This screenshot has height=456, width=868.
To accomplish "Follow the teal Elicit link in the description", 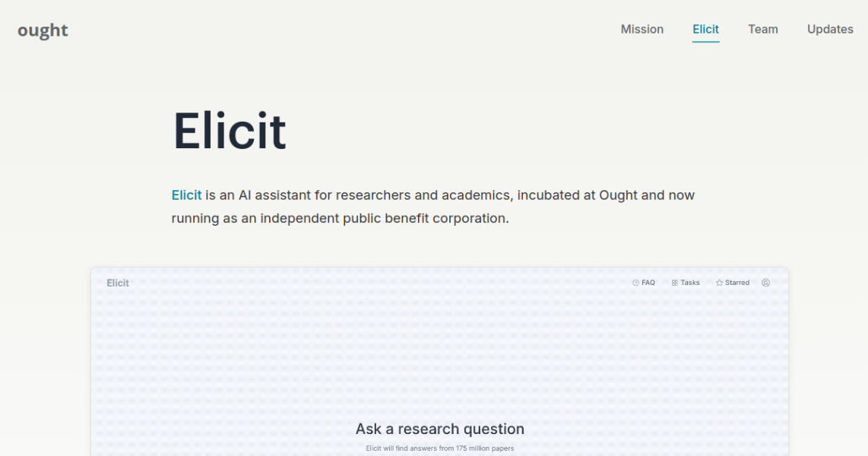I will (186, 195).
